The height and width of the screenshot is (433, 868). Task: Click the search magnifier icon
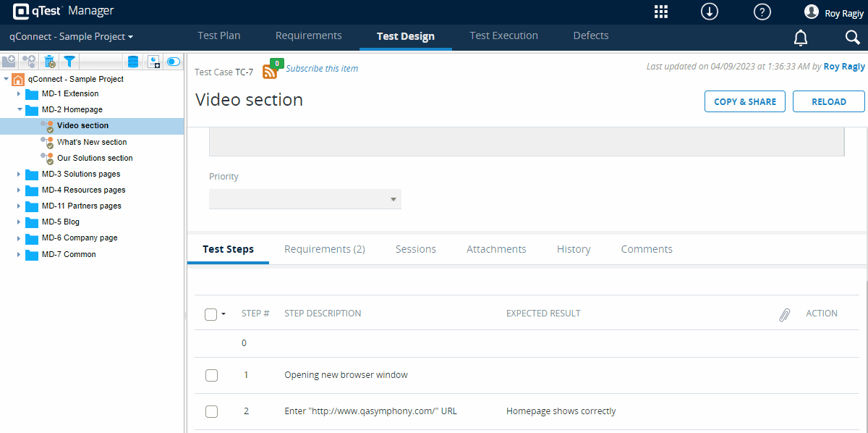852,38
